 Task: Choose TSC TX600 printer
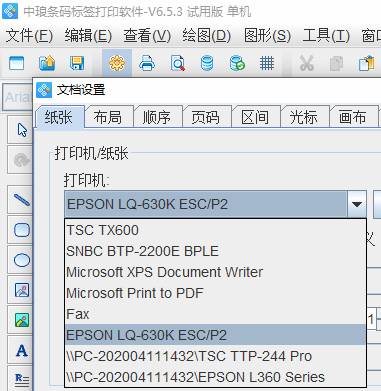point(215,230)
